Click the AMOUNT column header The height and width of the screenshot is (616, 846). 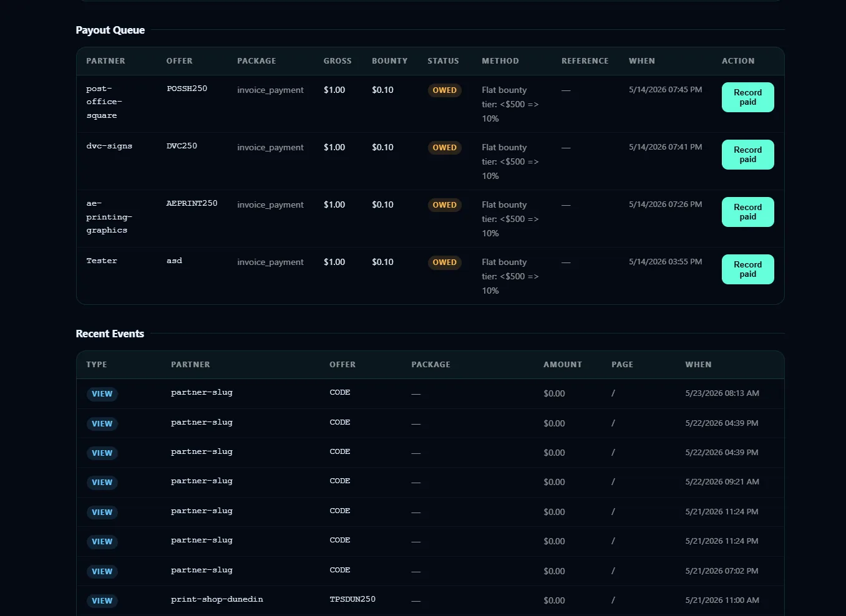(x=563, y=365)
